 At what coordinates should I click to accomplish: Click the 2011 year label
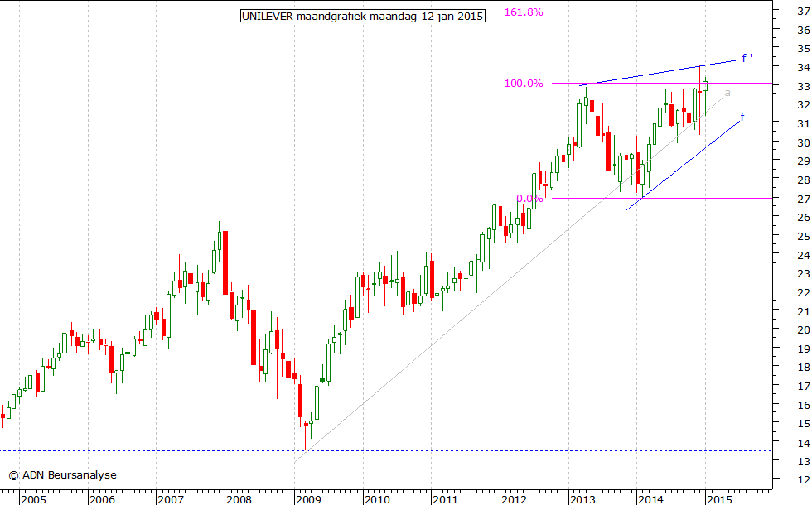click(x=445, y=499)
